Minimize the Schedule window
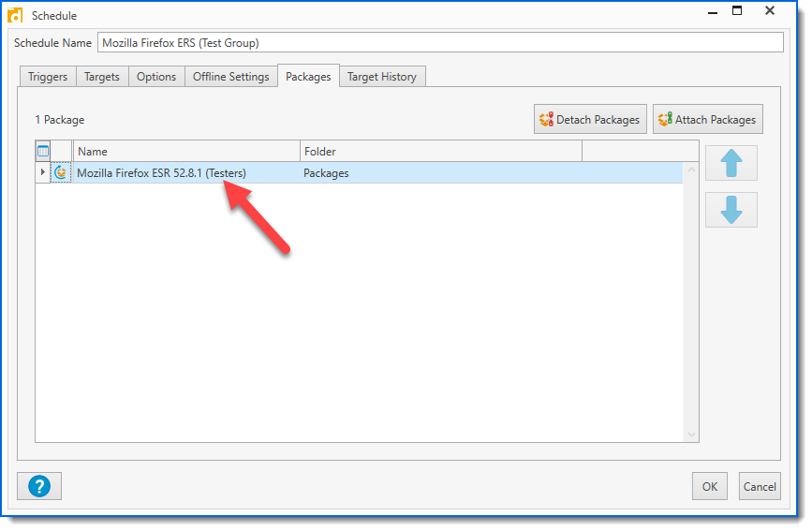This screenshot has width=812, height=531. coord(713,11)
